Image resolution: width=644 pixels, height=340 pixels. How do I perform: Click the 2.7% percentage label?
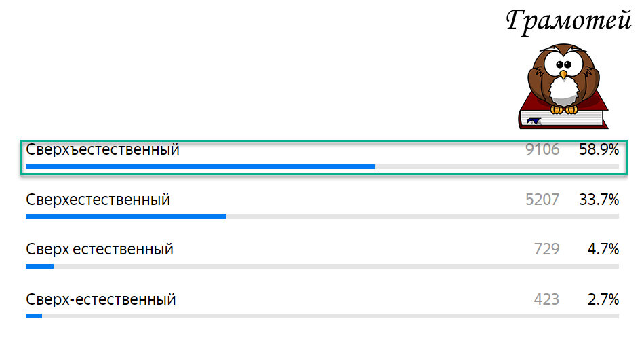pos(603,299)
